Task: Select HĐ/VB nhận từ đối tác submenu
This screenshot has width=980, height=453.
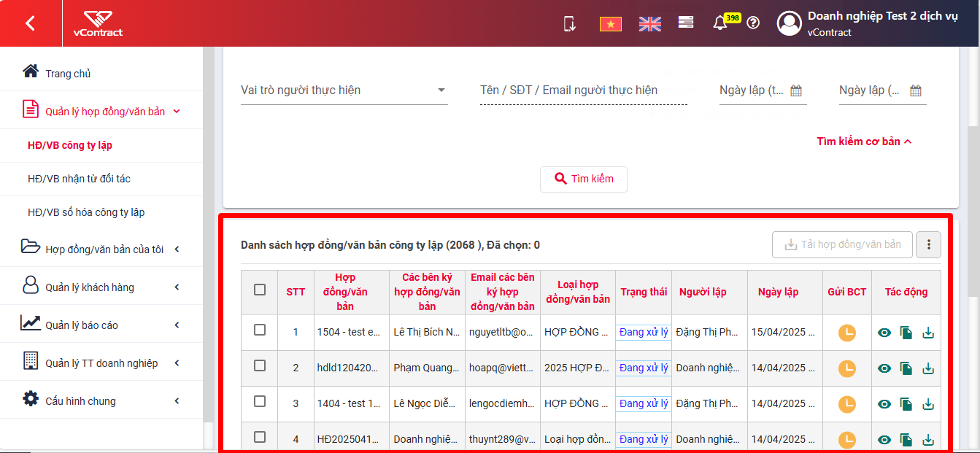Action: click(79, 179)
